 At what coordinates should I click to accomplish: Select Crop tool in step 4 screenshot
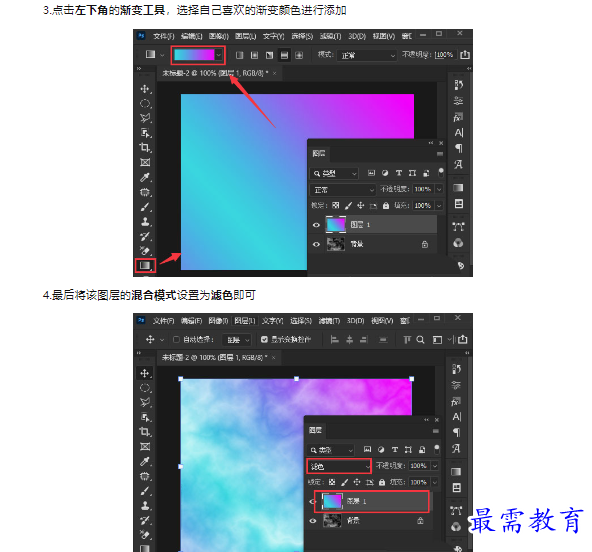point(145,432)
